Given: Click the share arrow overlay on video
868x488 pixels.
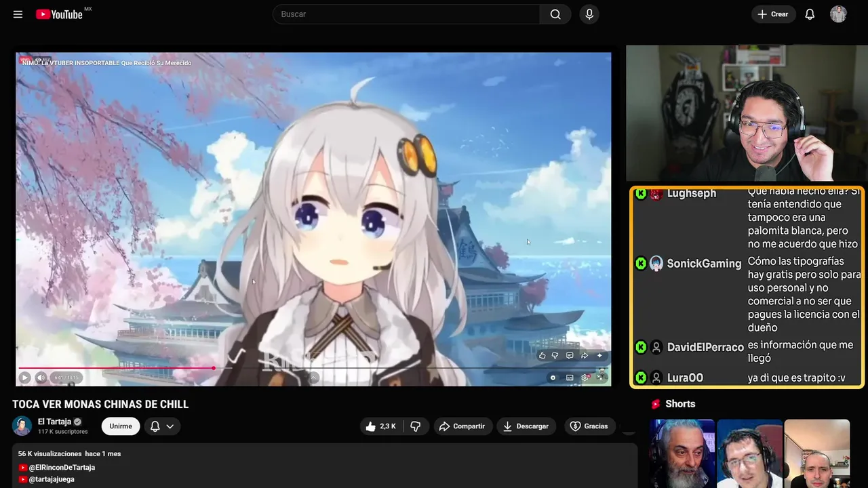Looking at the screenshot, I should click(585, 356).
